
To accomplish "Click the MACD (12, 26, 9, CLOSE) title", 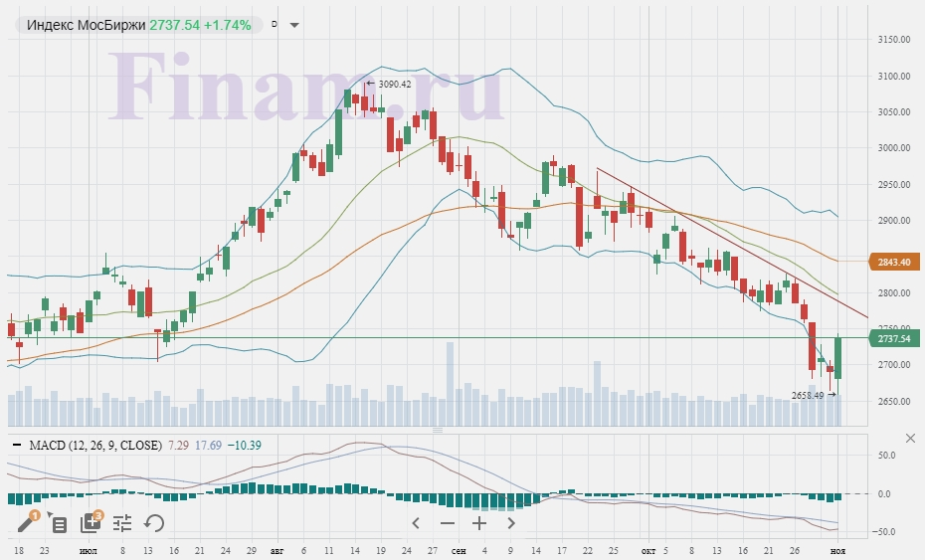I will click(95, 446).
